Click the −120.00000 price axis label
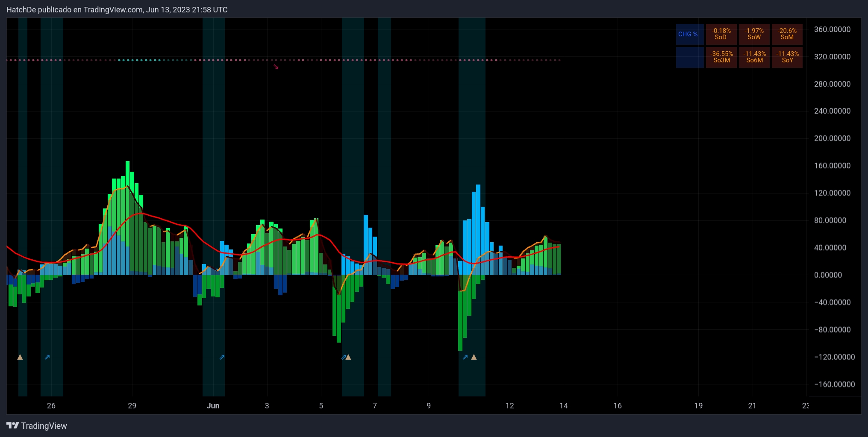 (835, 357)
